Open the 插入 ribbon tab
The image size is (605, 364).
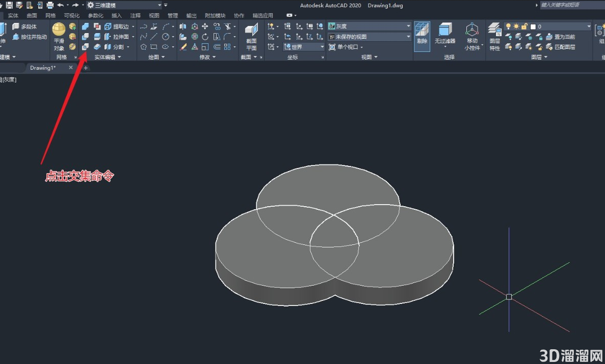(x=117, y=15)
